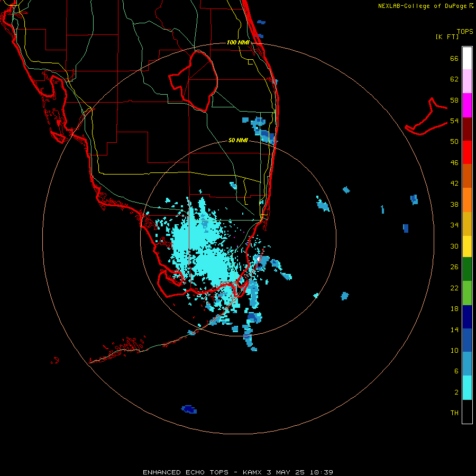Click the black TH threshold swatch
This screenshot has width=476, height=476.
(467, 411)
